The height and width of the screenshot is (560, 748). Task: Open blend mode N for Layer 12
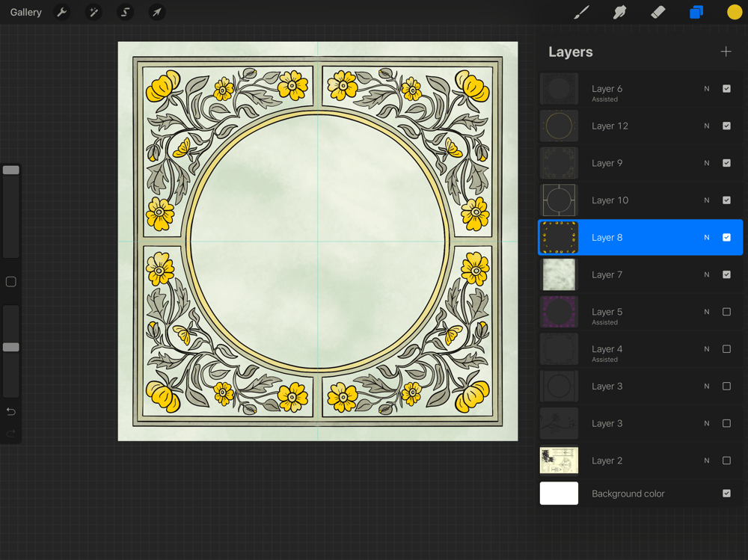click(707, 126)
